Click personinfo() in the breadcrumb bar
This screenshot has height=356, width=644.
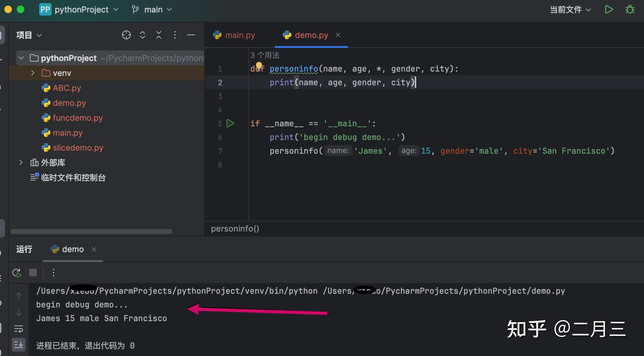click(x=235, y=228)
